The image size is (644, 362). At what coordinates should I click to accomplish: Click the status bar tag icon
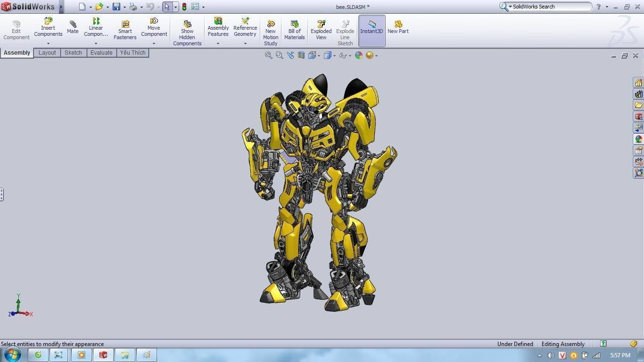click(x=634, y=344)
